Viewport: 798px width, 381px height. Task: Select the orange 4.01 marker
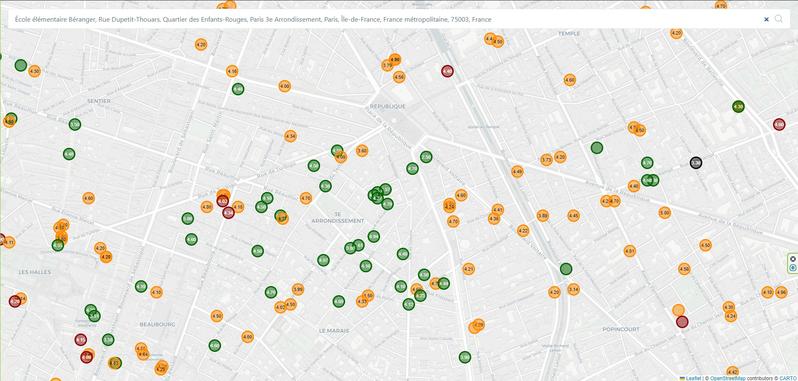(630, 251)
